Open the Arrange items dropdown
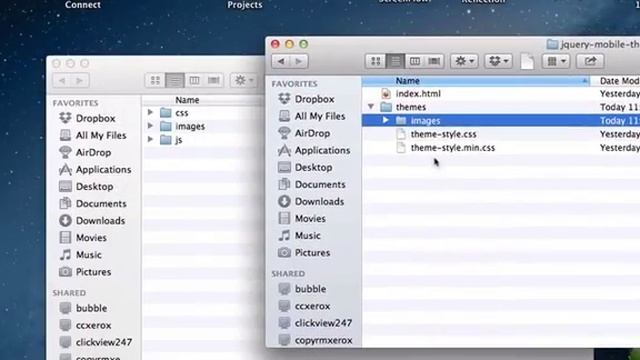This screenshot has width=640, height=360. point(556,61)
